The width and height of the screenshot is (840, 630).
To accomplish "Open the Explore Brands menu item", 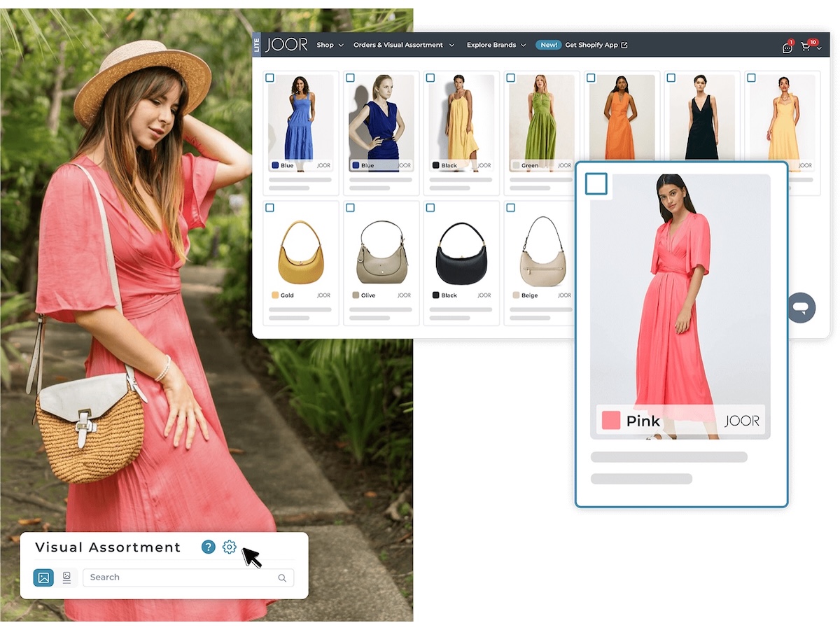I will (x=490, y=45).
